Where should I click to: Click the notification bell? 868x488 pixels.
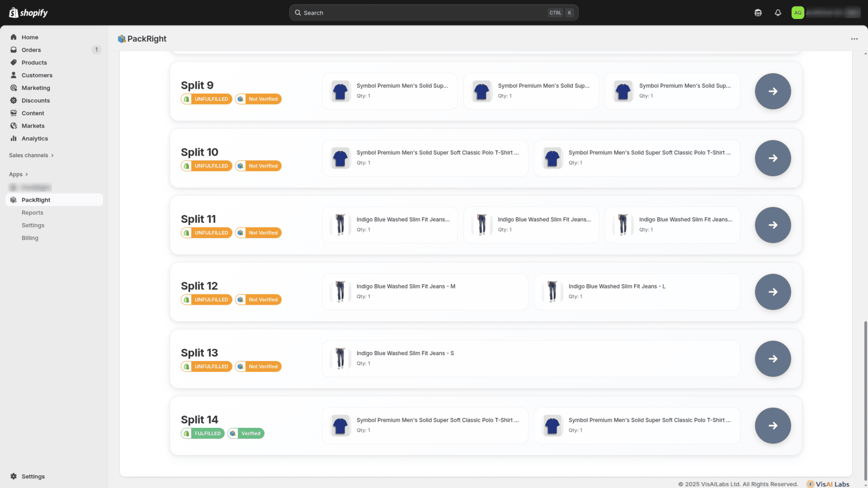[x=778, y=12]
